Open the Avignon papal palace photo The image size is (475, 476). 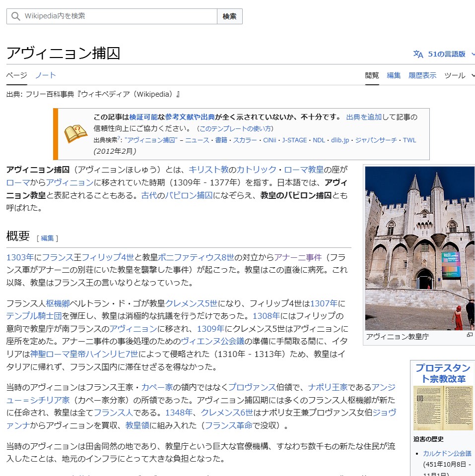coord(420,248)
